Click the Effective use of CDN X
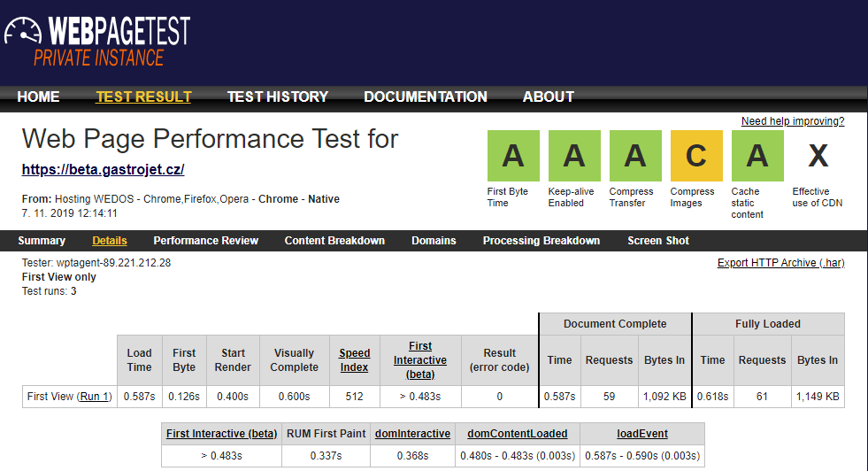Screen dimensions: 868x471 818,156
